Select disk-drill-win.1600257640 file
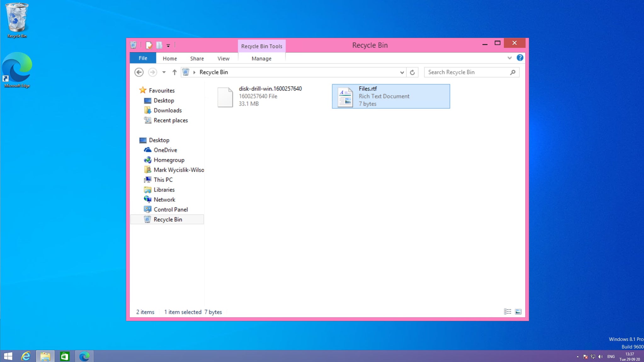The width and height of the screenshot is (644, 362). pyautogui.click(x=270, y=96)
